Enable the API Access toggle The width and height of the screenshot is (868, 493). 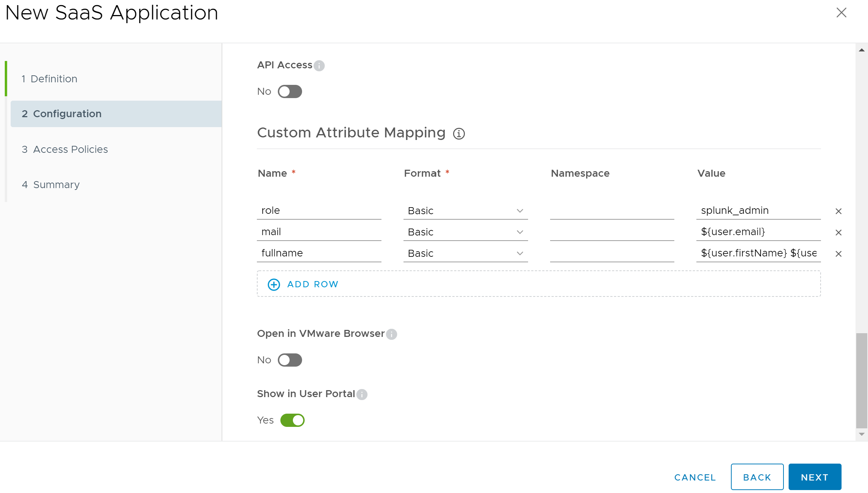coord(290,91)
